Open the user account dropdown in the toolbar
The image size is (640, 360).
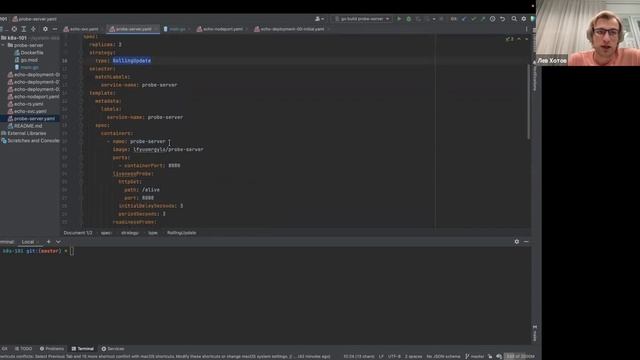click(320, 19)
